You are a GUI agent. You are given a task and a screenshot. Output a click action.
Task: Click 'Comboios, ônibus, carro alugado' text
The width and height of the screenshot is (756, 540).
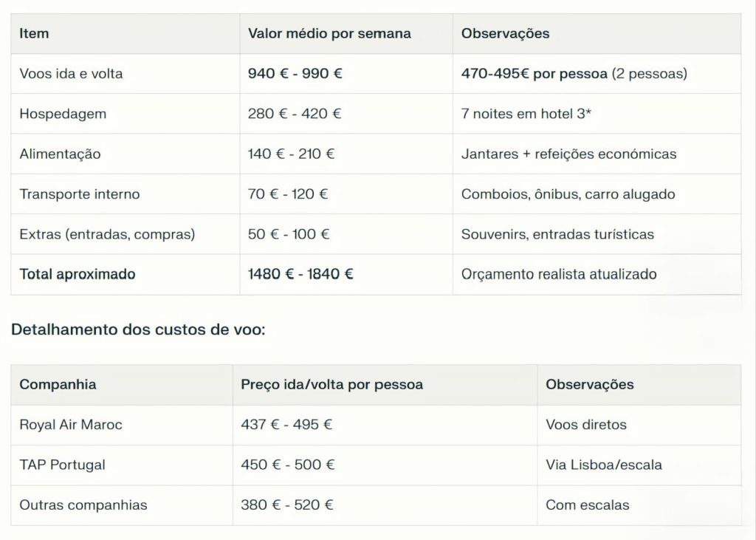(x=568, y=194)
